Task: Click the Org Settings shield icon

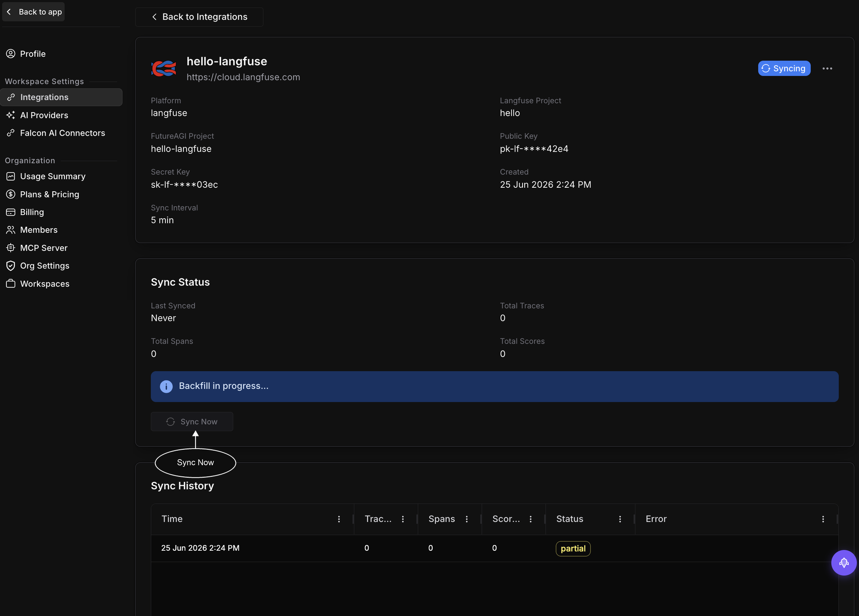Action: click(11, 265)
